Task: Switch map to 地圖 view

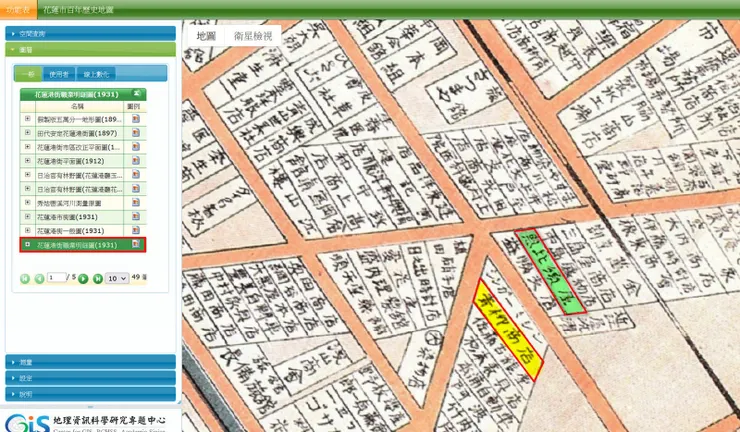Action: [206, 36]
